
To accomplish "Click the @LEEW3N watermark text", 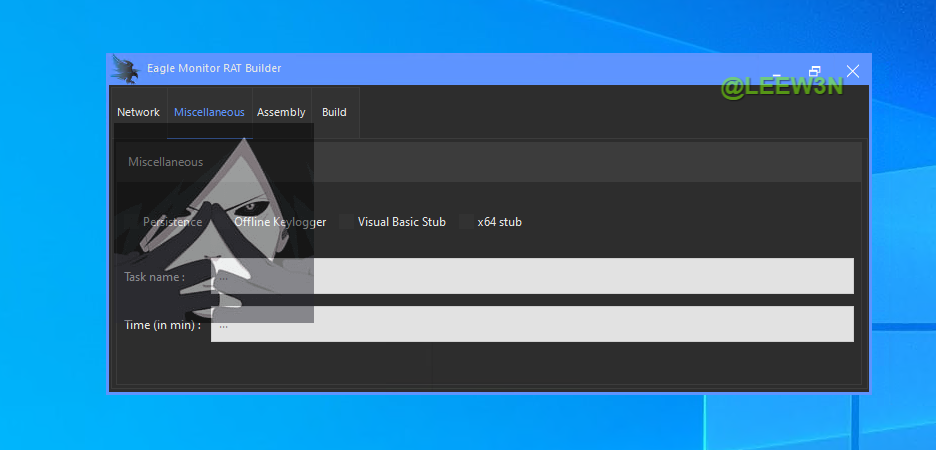I will [781, 87].
